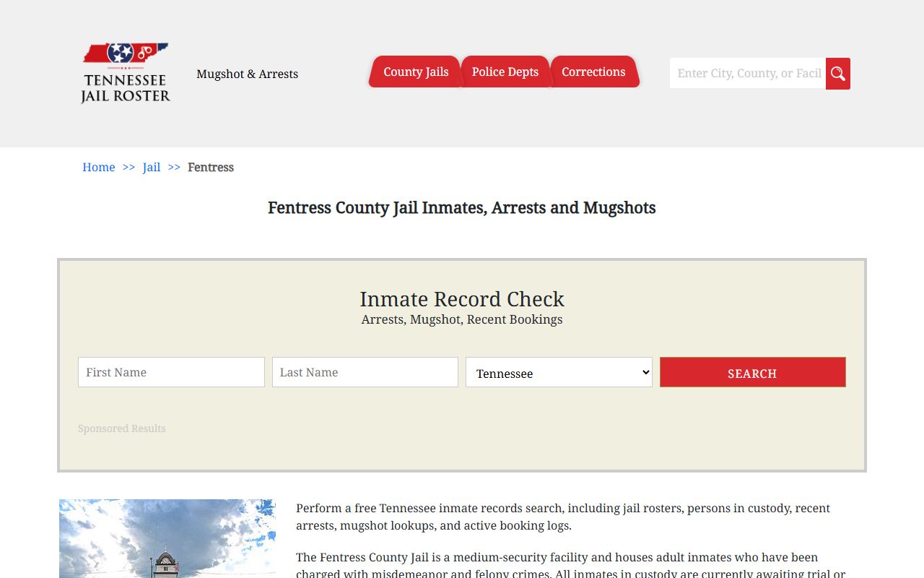Viewport: 924px width, 578px height.
Task: Click the courthouse photo thumbnail
Action: (167, 538)
